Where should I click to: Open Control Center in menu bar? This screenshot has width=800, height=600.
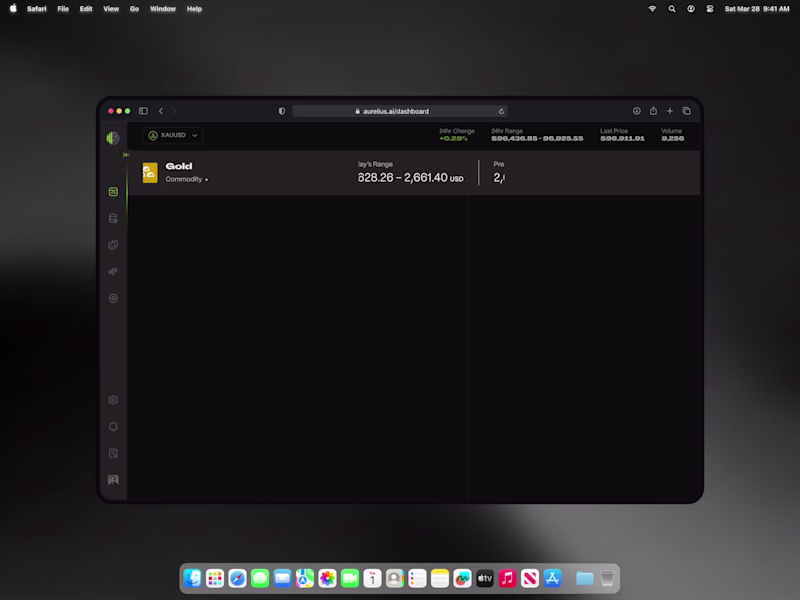pos(710,9)
